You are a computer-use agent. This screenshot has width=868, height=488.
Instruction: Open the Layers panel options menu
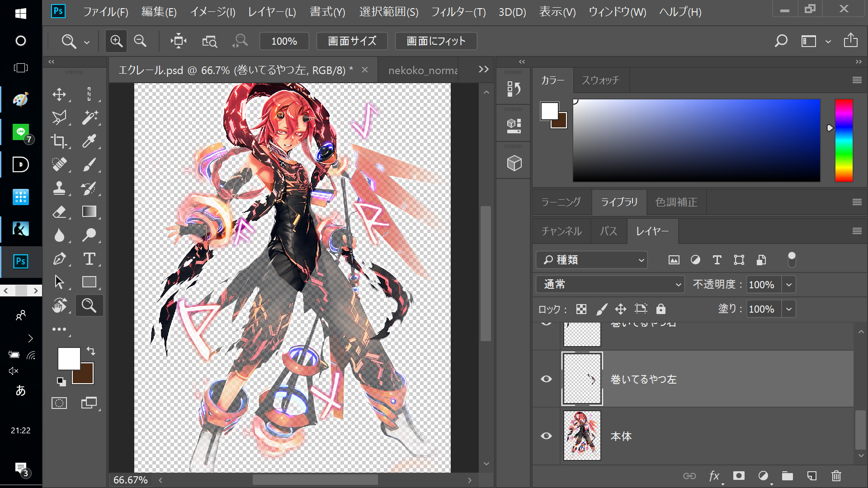coord(857,231)
